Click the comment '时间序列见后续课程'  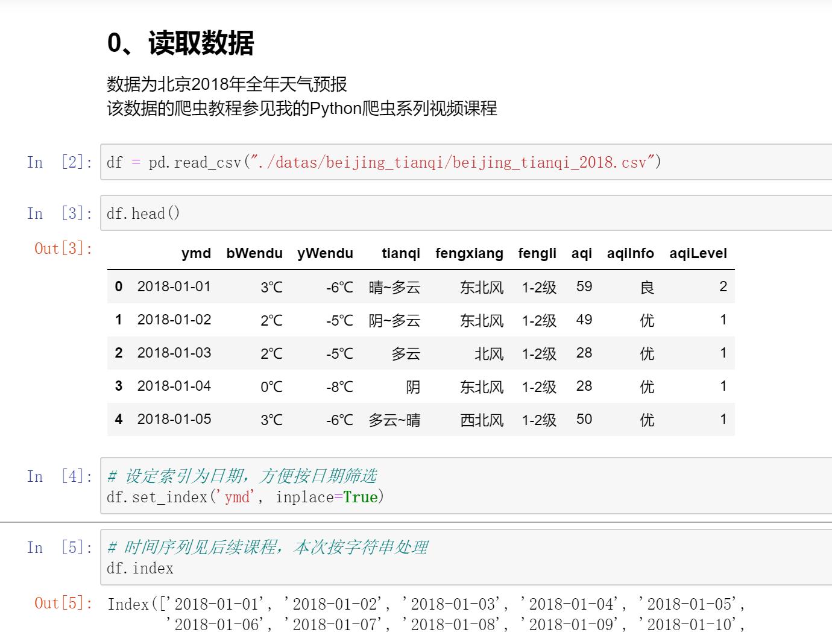pyautogui.click(x=200, y=548)
